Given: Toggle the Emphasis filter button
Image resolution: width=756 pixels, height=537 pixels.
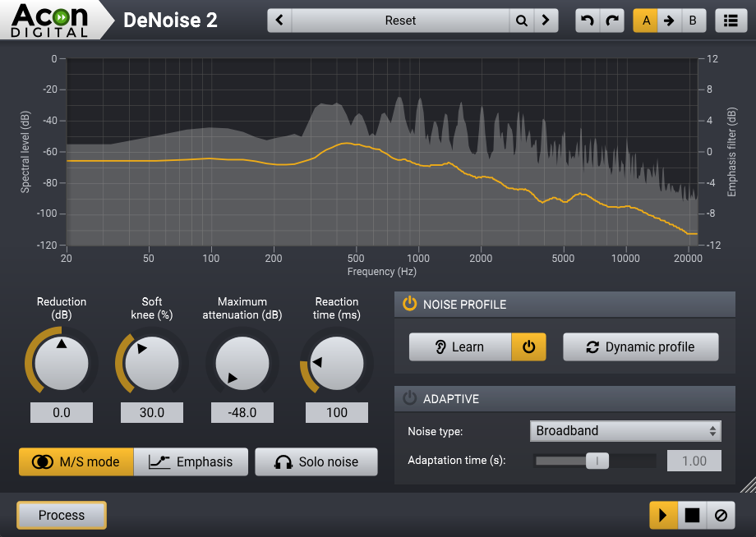Looking at the screenshot, I should (191, 461).
